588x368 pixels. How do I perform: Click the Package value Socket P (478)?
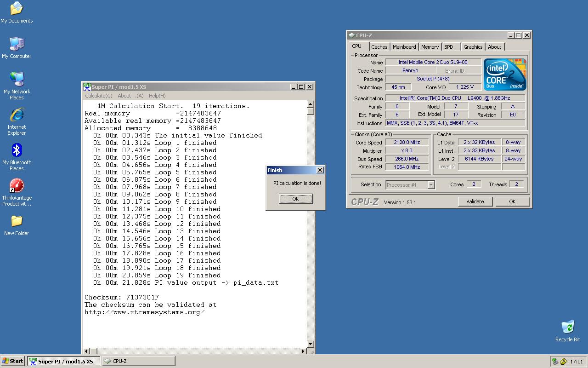tap(433, 79)
